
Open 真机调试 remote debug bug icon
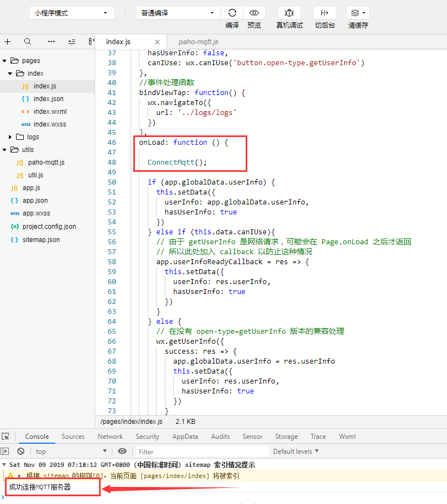[x=289, y=13]
